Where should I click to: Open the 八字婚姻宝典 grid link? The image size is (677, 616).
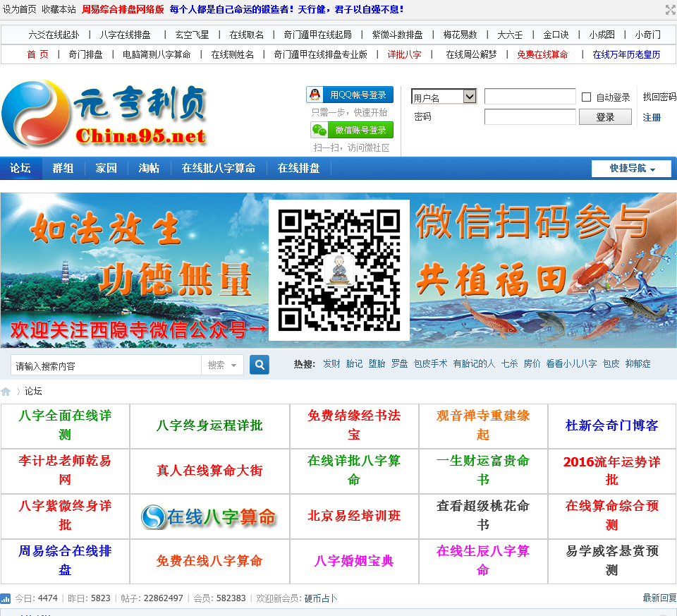[x=354, y=561]
